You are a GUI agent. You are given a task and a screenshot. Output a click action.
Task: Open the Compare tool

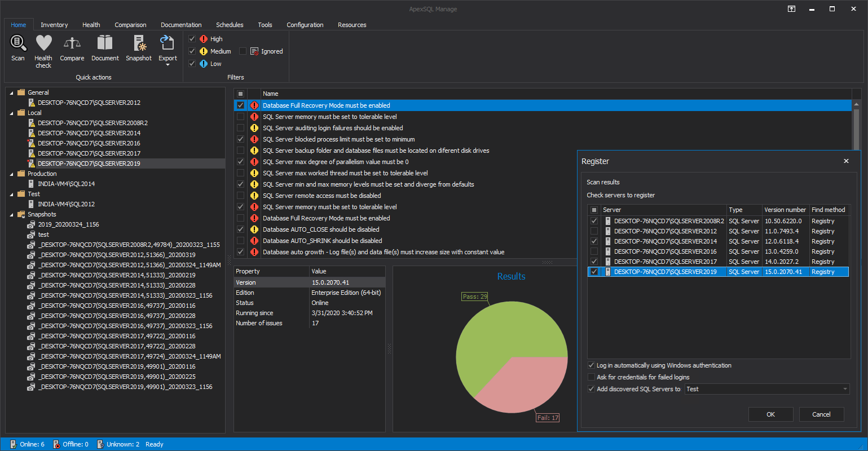point(72,47)
